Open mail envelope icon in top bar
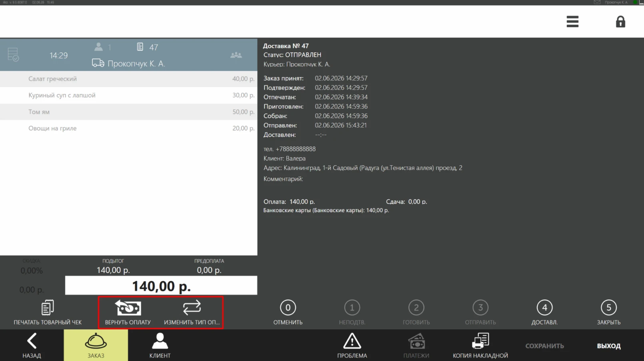This screenshot has width=644, height=361. tap(597, 2)
